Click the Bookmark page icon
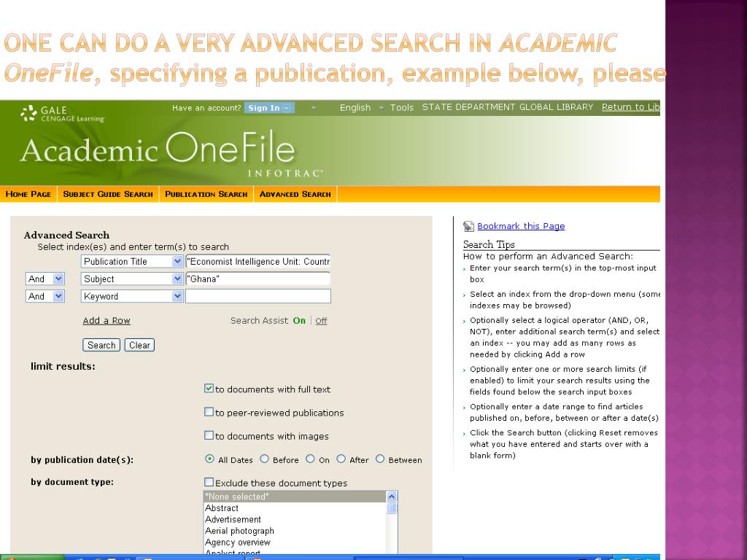Viewport: 747px width, 560px height. click(x=468, y=226)
